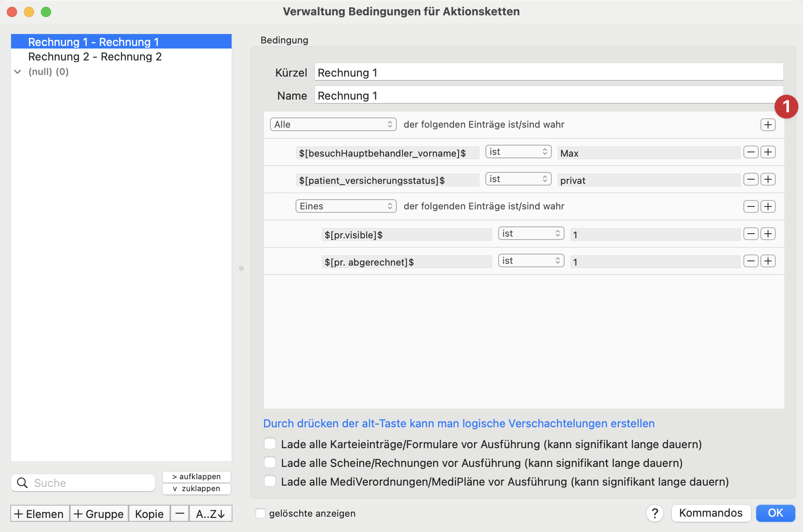This screenshot has width=803, height=532.
Task: Toggle the gelöschte anzeigen checkbox
Action: tap(261, 513)
